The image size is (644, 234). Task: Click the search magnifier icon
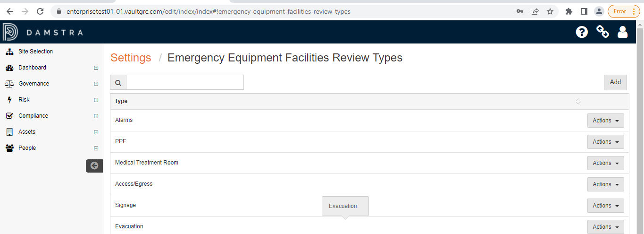tap(118, 82)
